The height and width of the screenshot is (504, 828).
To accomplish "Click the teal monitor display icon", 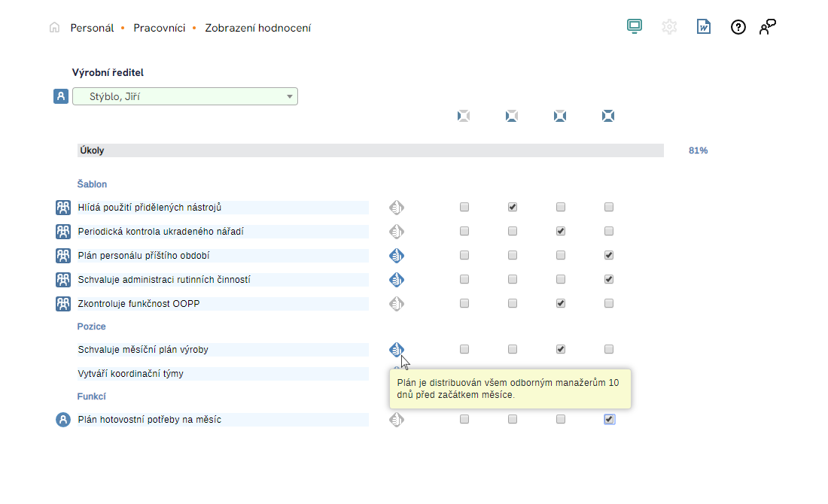I will tap(635, 27).
